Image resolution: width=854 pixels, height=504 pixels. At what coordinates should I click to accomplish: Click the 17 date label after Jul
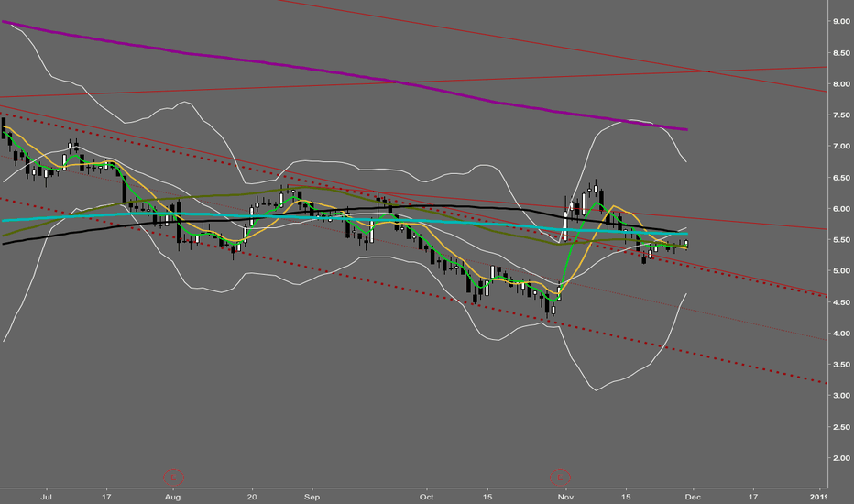coord(106,497)
